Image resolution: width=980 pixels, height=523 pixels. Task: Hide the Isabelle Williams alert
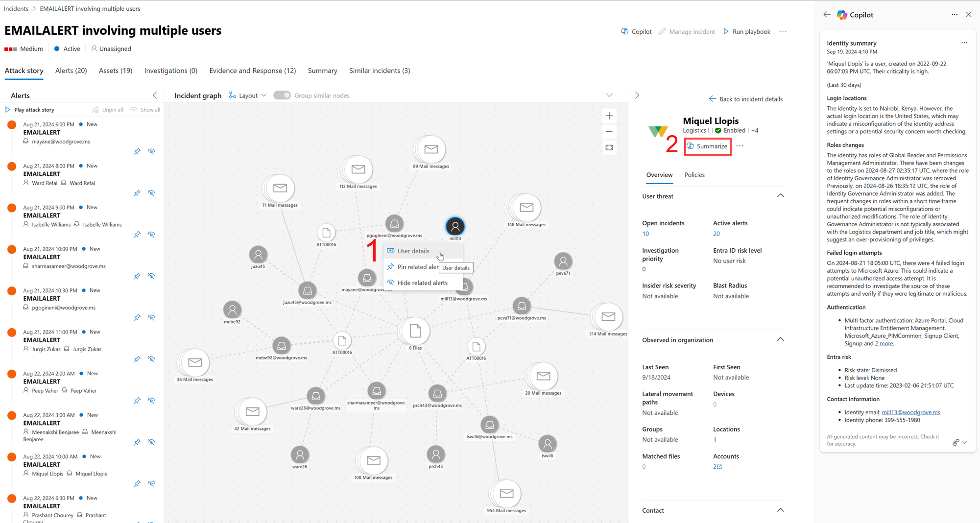click(x=152, y=235)
